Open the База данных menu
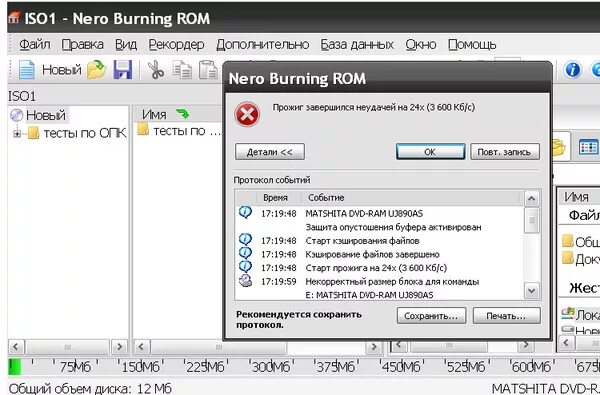 (357, 45)
